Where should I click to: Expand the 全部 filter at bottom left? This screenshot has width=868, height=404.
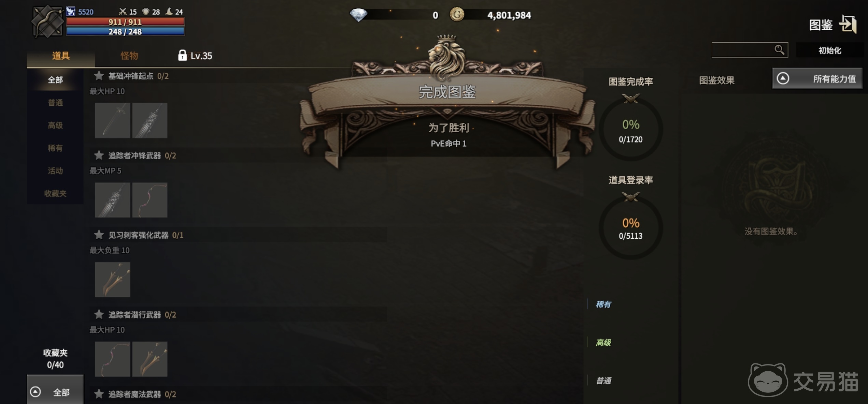click(x=55, y=391)
